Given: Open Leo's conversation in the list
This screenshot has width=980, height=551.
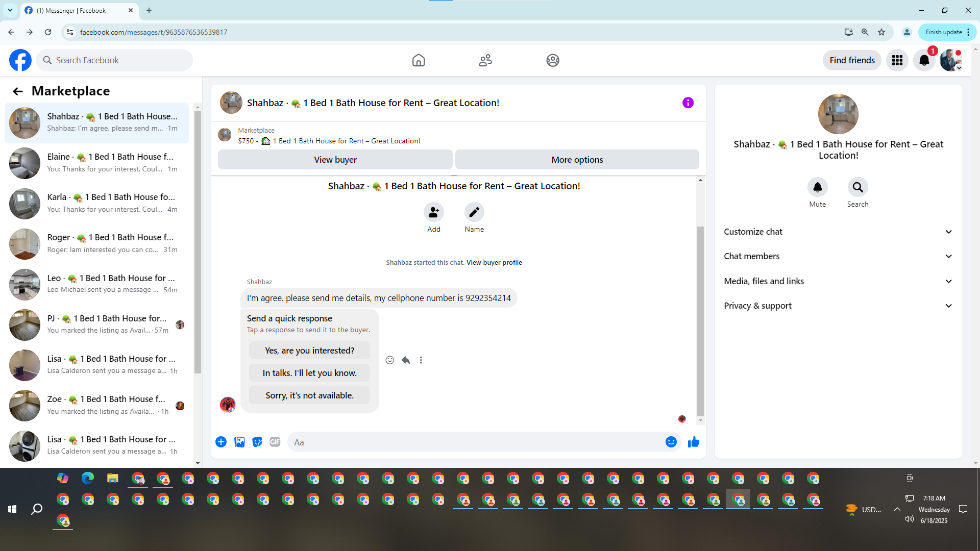Looking at the screenshot, I should point(96,284).
